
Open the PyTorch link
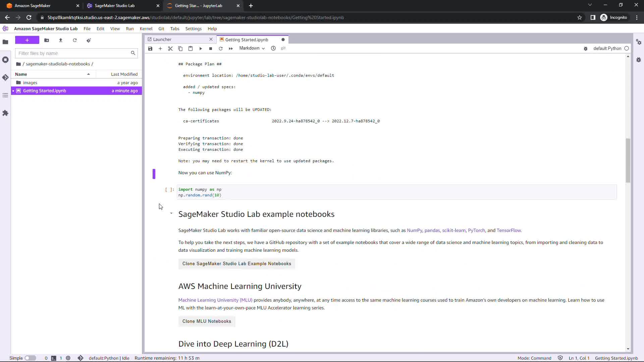[476, 230]
